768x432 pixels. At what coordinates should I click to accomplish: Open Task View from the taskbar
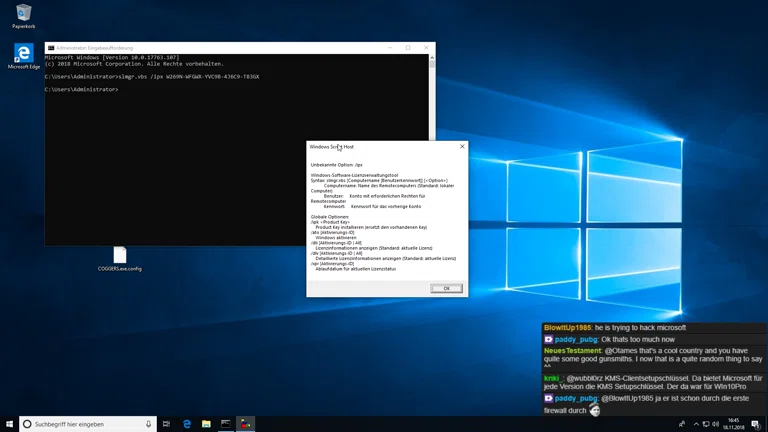(166, 424)
